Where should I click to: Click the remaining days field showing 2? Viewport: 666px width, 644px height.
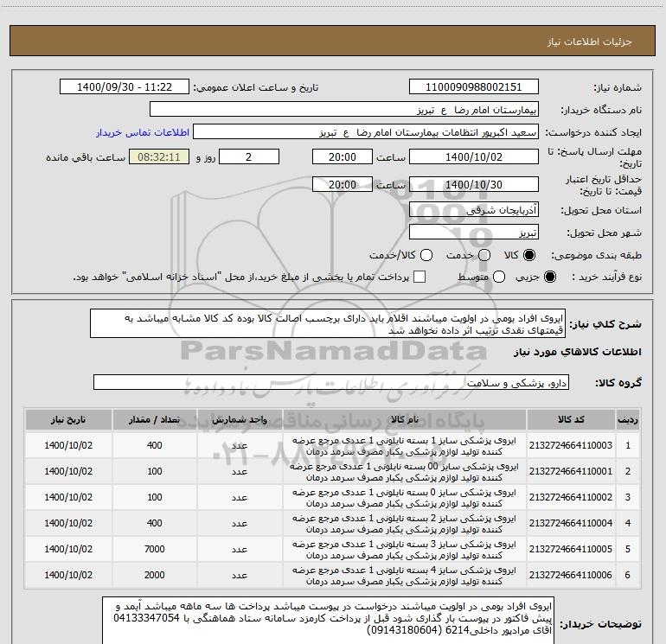[x=249, y=156]
